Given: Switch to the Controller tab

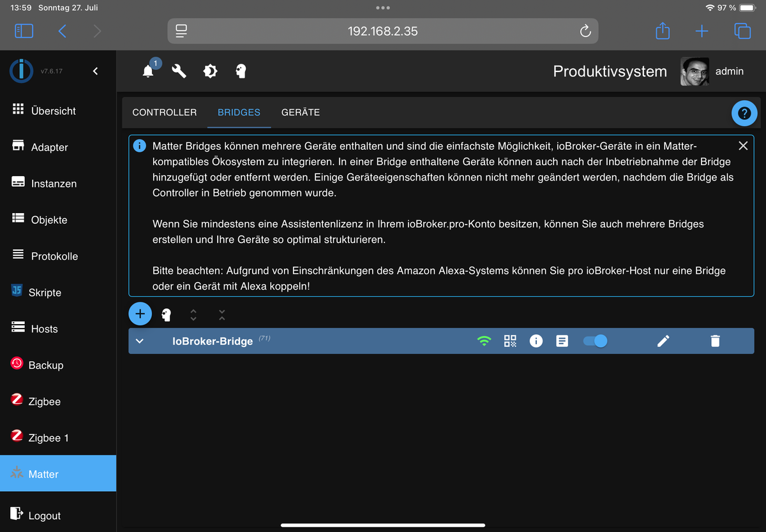Looking at the screenshot, I should pos(165,112).
